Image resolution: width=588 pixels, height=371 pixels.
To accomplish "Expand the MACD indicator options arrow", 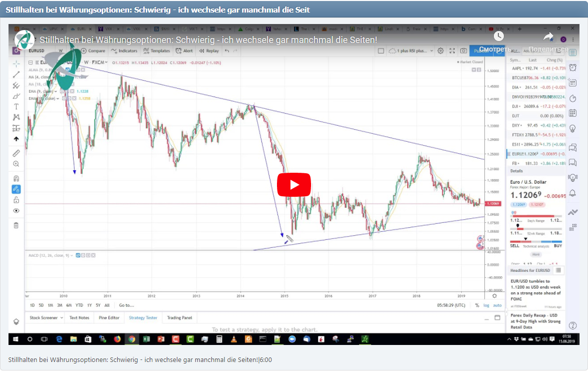I will (x=72, y=255).
